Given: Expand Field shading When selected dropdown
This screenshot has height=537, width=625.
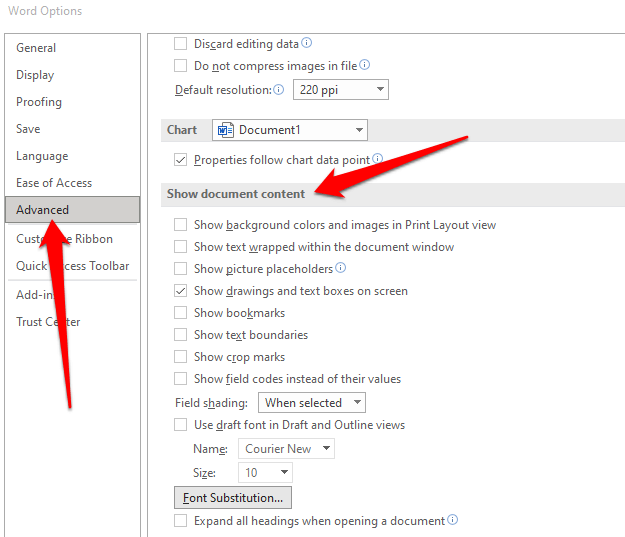Looking at the screenshot, I should pos(312,402).
